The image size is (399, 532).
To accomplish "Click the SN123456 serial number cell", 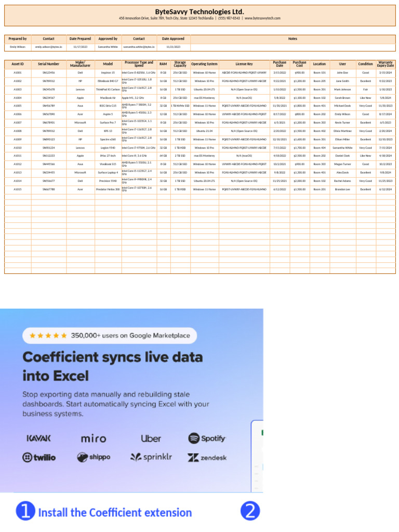I will pos(48,73).
